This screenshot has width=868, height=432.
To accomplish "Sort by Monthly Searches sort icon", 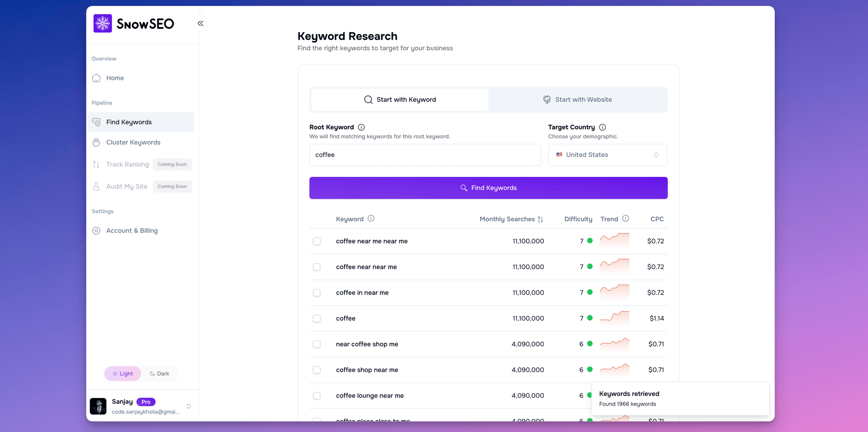I will [x=540, y=219].
